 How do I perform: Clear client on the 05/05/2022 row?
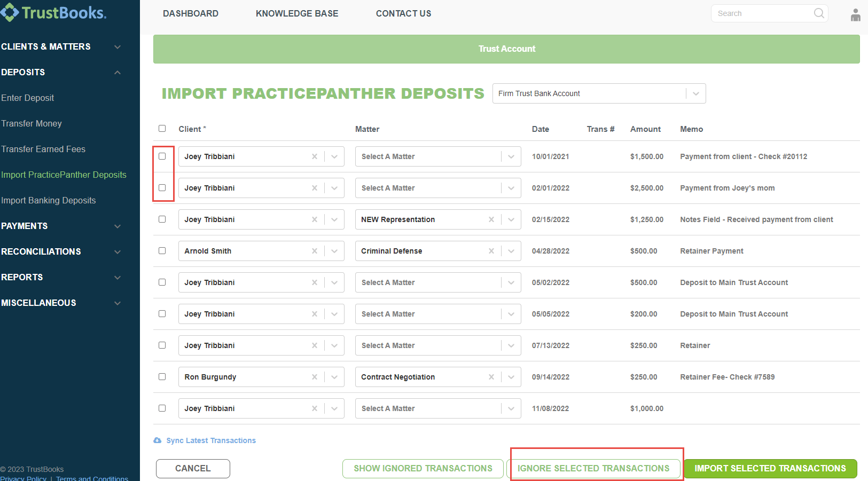tap(315, 314)
